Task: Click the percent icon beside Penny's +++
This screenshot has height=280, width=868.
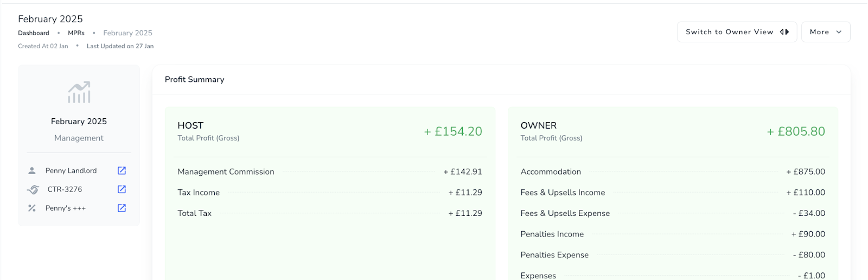Action: [32, 208]
